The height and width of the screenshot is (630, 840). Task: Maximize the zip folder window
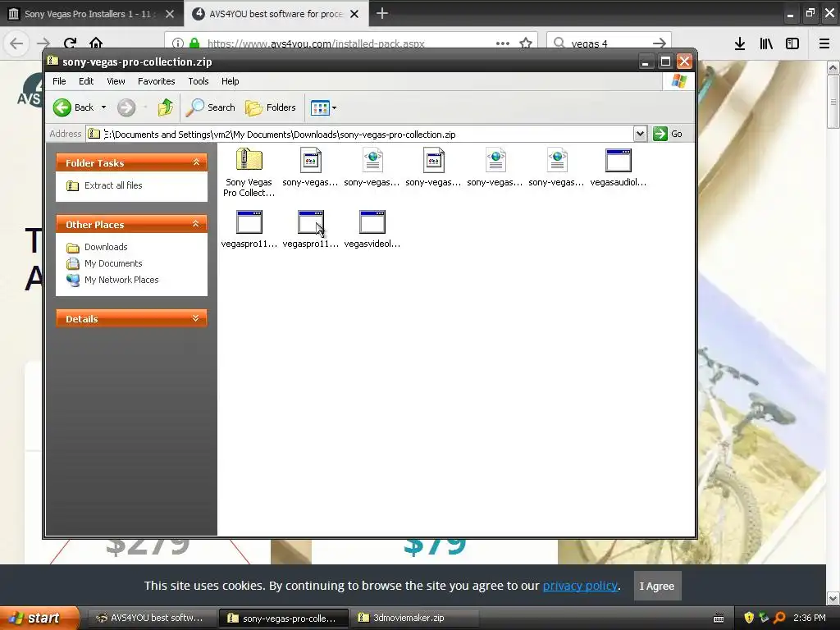[664, 62]
